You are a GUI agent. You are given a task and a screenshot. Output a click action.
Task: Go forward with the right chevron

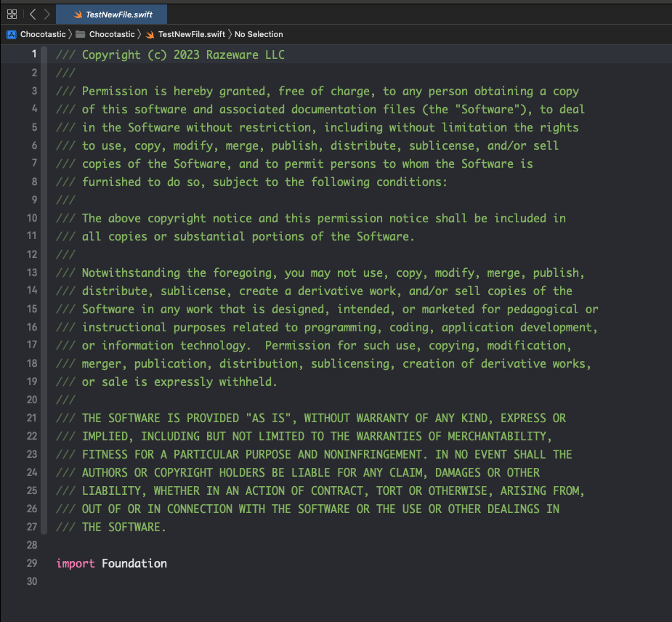click(47, 14)
